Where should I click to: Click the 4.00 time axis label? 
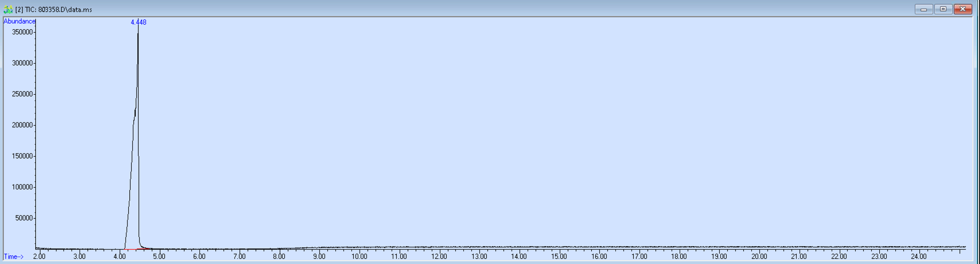pos(120,257)
